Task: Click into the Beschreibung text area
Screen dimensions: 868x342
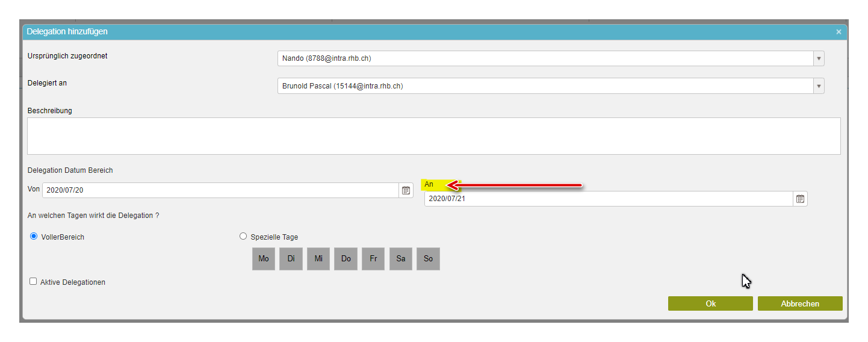Action: tap(433, 136)
